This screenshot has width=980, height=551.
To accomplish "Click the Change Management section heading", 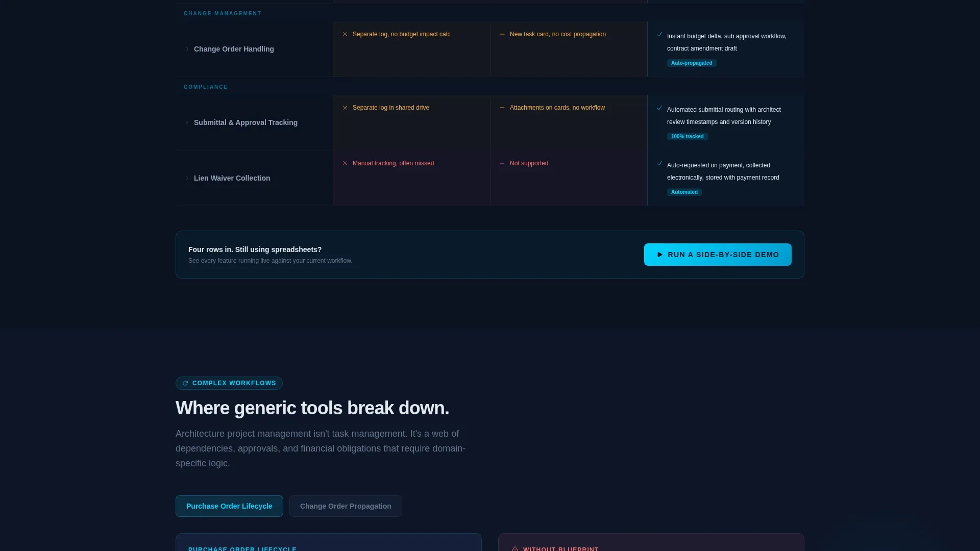I will [223, 14].
